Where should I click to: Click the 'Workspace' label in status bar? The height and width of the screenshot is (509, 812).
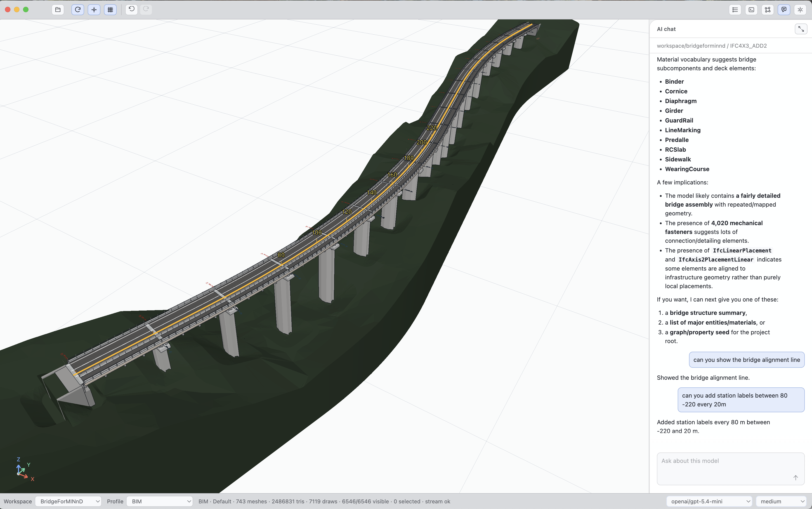click(17, 501)
